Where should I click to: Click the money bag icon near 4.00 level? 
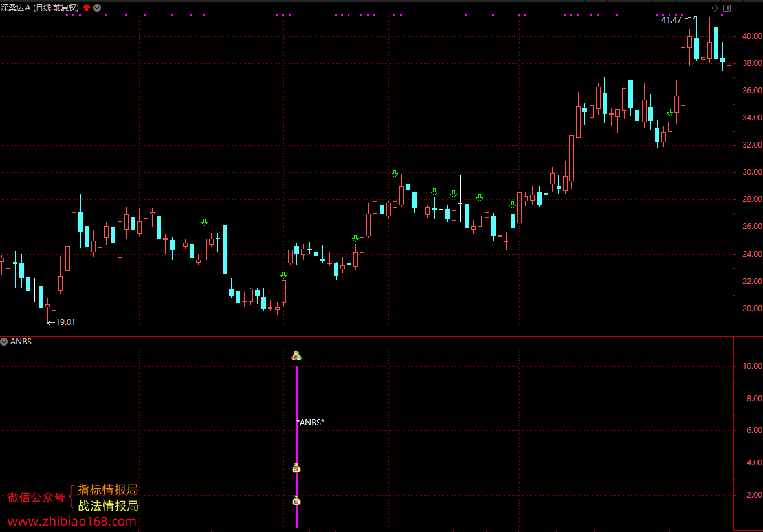click(296, 468)
